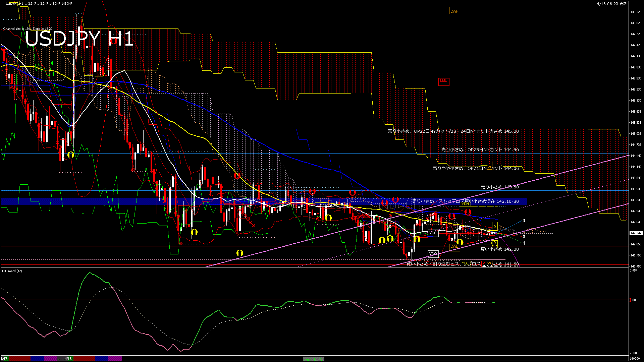The image size is (644, 362).
Task: Click the current price tag 142.347
Action: point(636,233)
